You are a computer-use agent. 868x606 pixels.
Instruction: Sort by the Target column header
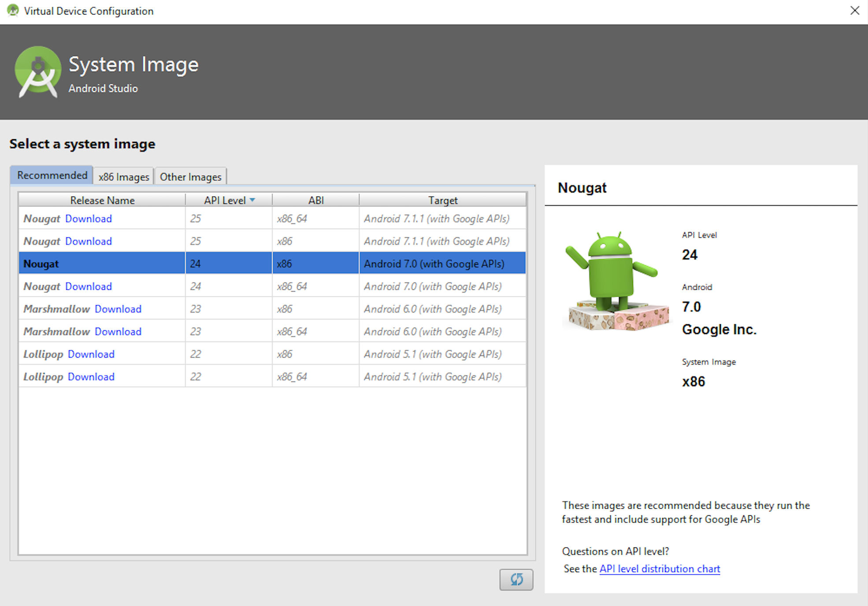(x=443, y=200)
